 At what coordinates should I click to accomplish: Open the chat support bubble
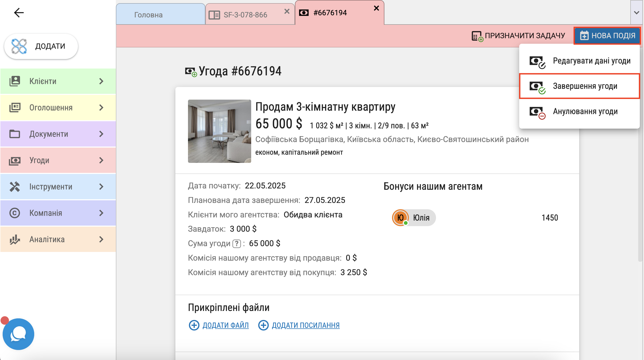point(18,334)
